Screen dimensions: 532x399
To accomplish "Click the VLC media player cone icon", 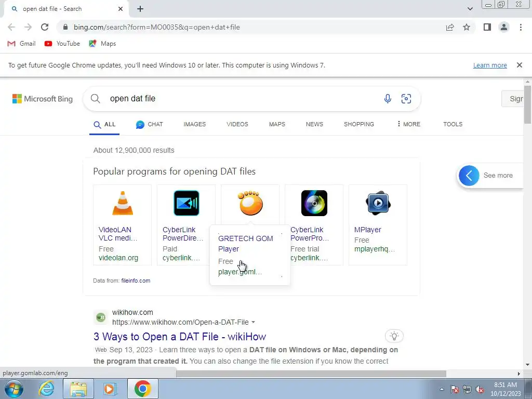I will pos(123,203).
